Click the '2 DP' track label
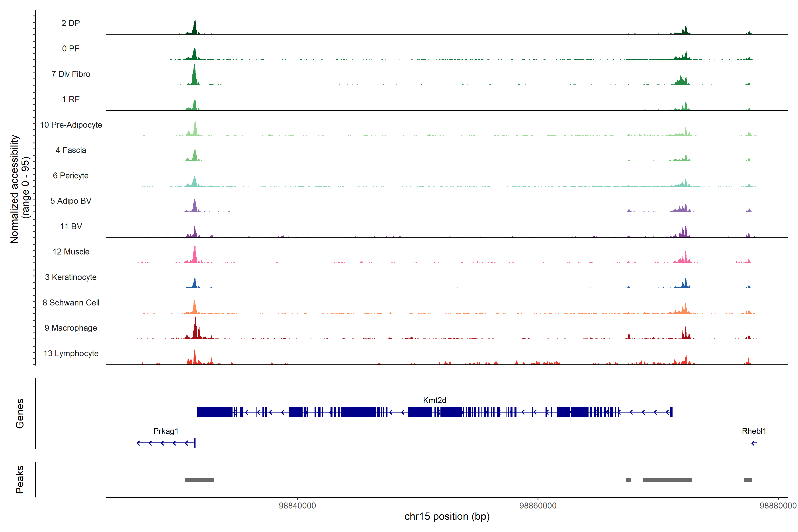This screenshot has width=798, height=532. tap(70, 23)
